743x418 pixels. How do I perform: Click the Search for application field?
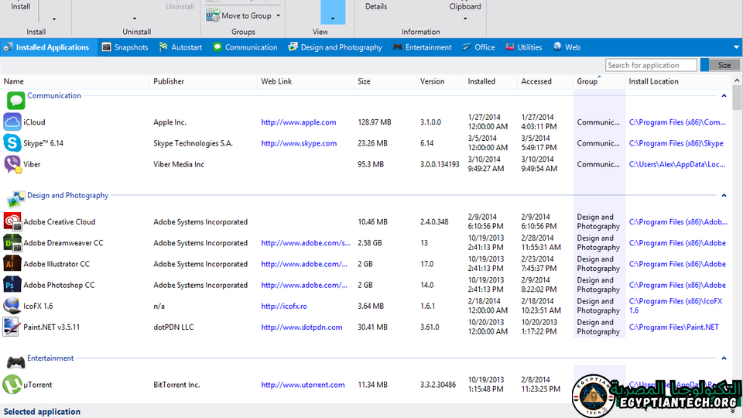click(x=651, y=65)
